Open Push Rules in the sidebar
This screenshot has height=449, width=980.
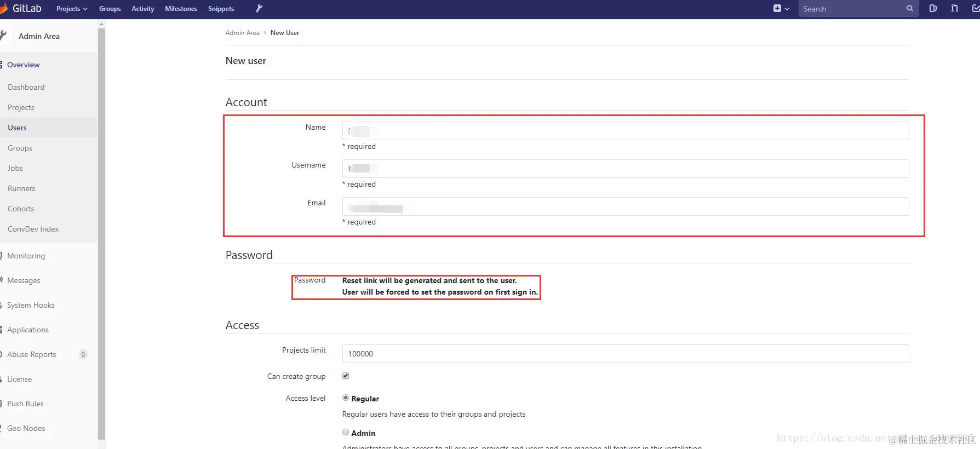coord(25,404)
